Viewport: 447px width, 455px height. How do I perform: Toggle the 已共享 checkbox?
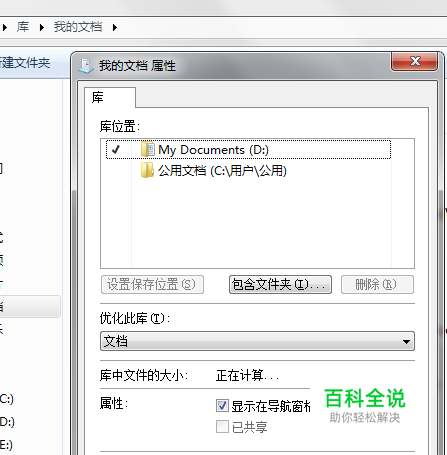pos(222,426)
